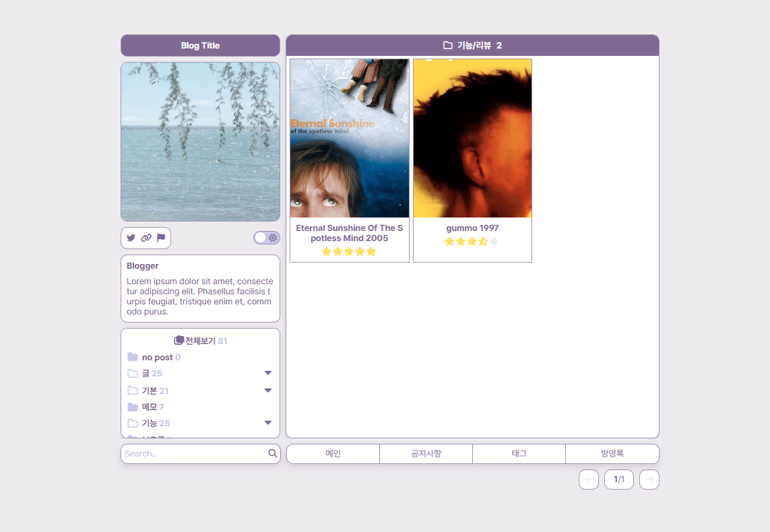This screenshot has width=770, height=532.
Task: Open the gummo poster thumbnail
Action: pos(472,139)
